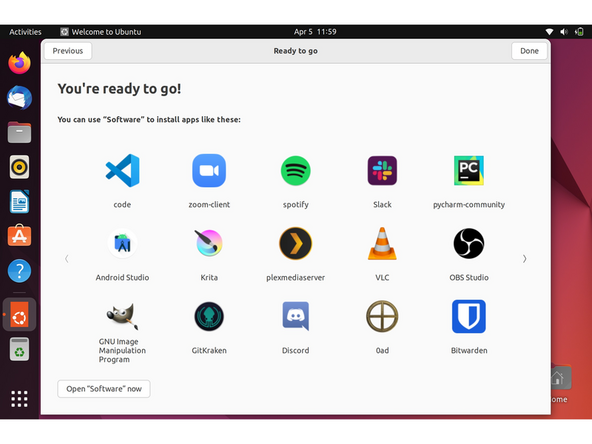Open the Activities overview
Image resolution: width=592 pixels, height=444 pixels.
pyautogui.click(x=25, y=32)
